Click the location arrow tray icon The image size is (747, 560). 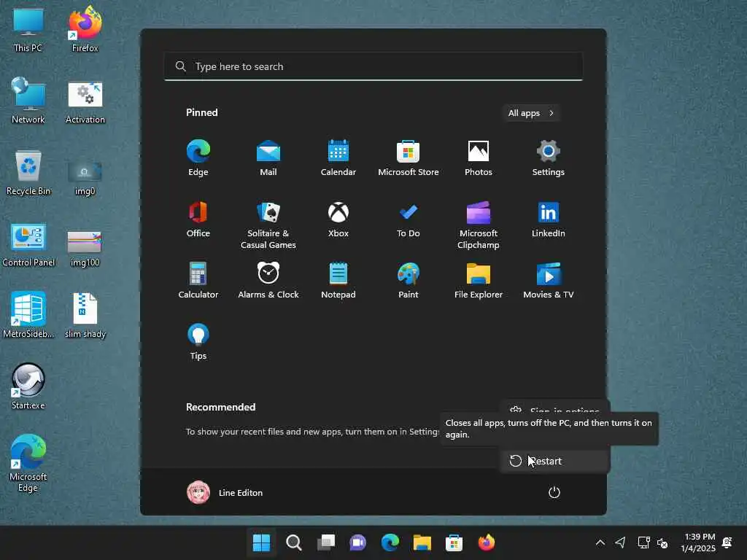(620, 542)
